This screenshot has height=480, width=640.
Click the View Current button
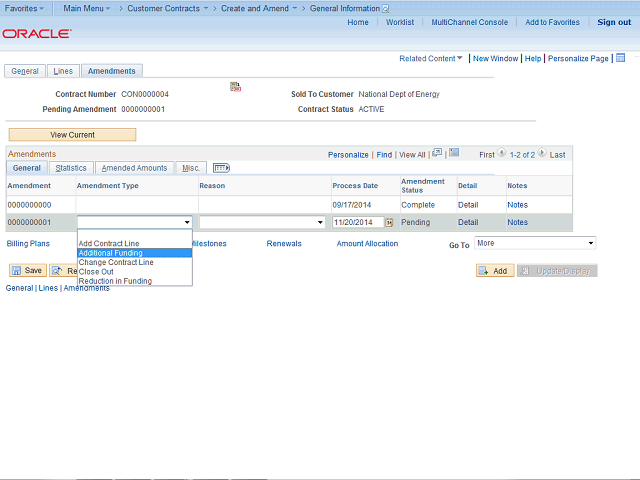[72, 135]
